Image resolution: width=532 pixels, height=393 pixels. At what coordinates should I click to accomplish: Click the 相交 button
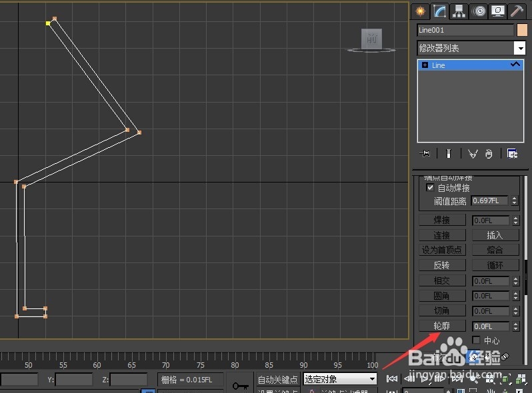click(x=442, y=281)
